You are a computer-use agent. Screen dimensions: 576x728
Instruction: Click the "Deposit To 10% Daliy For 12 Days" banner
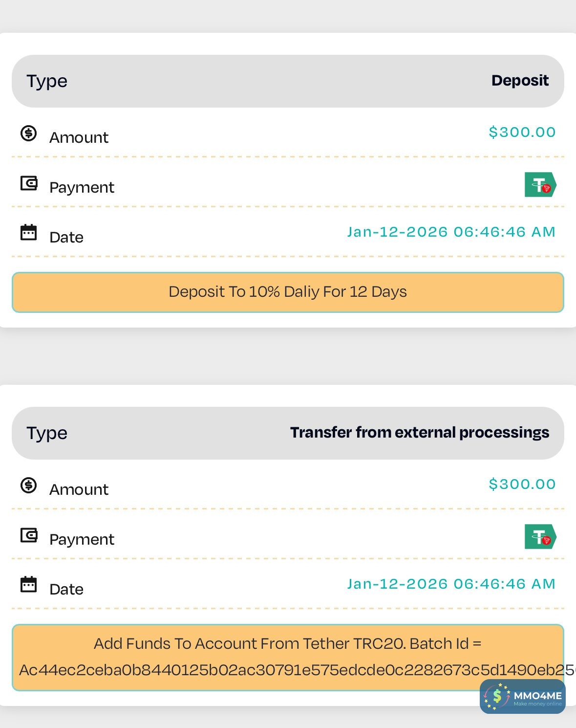288,292
